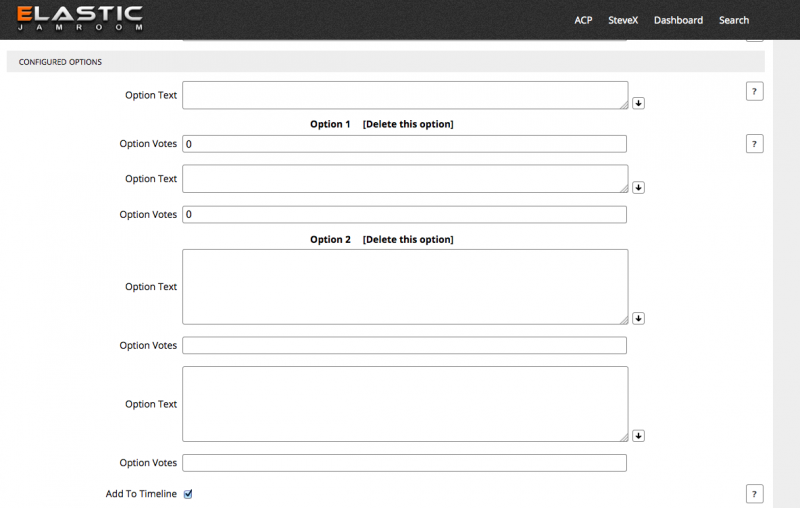800x508 pixels.
Task: Expand Option 2 text field using down-arrow
Action: 638,318
